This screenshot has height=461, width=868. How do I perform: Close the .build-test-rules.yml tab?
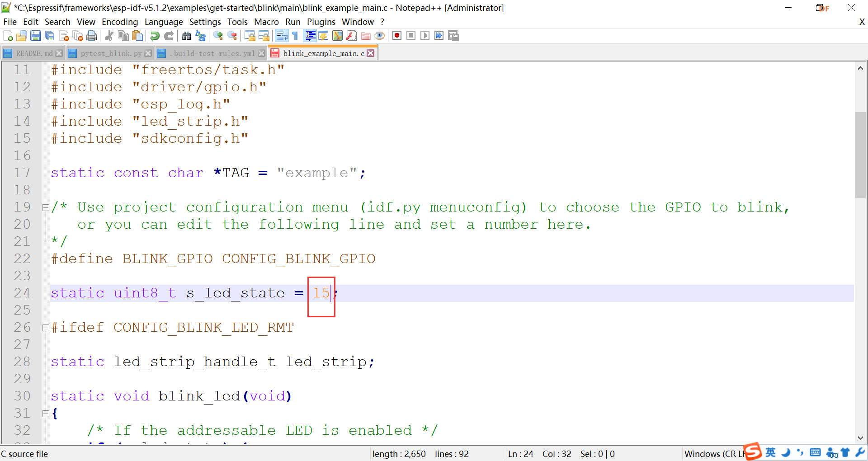(262, 53)
